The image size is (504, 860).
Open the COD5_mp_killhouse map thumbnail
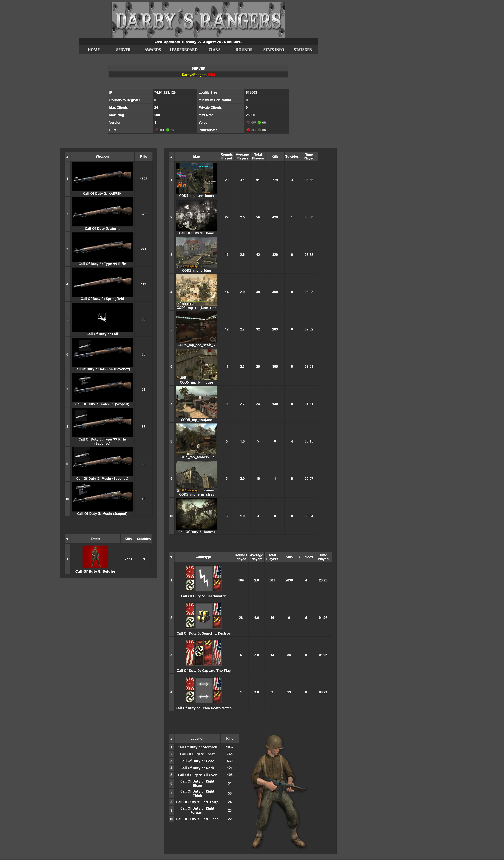[x=197, y=365]
